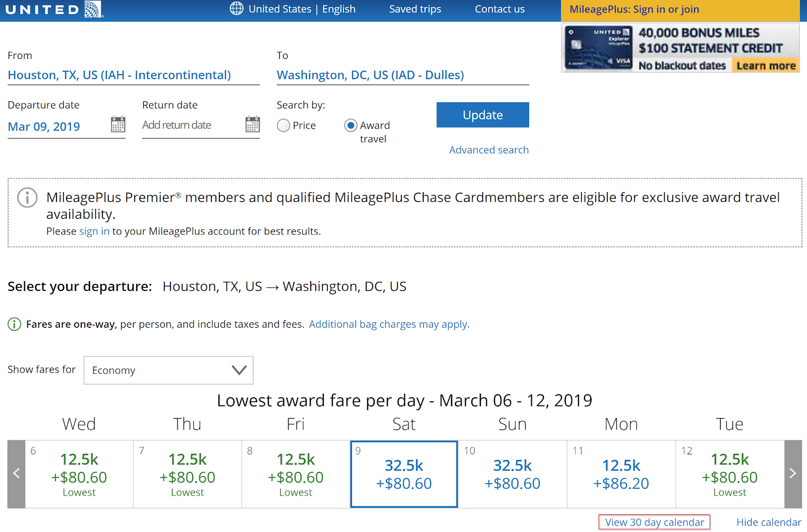Click MileagePlus Sign in or join
This screenshot has width=807, height=532.
634,10
